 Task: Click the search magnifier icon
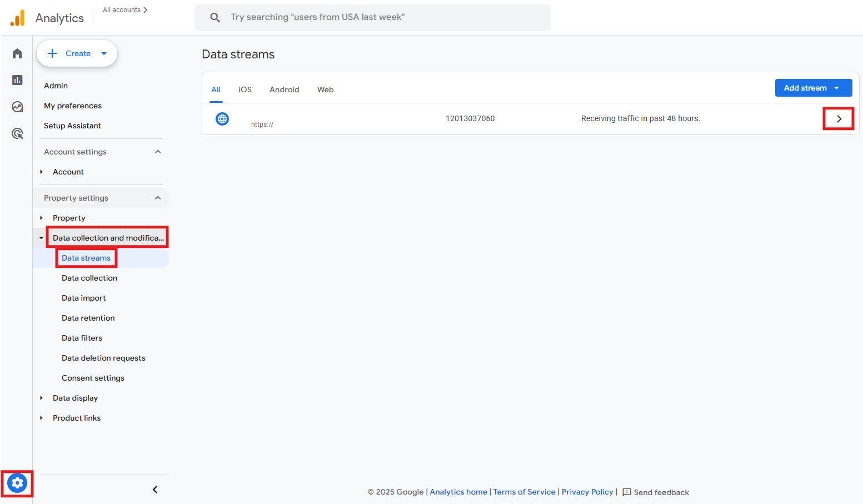215,17
